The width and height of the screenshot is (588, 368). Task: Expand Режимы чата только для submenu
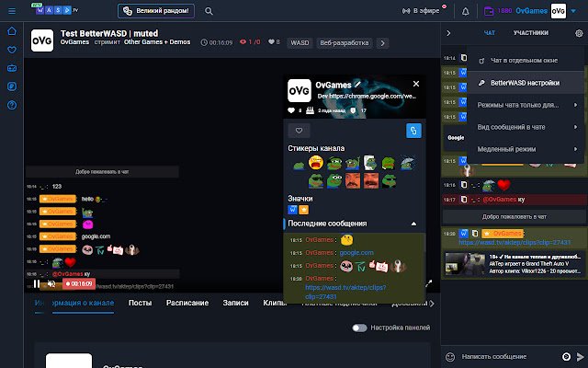tap(526, 105)
